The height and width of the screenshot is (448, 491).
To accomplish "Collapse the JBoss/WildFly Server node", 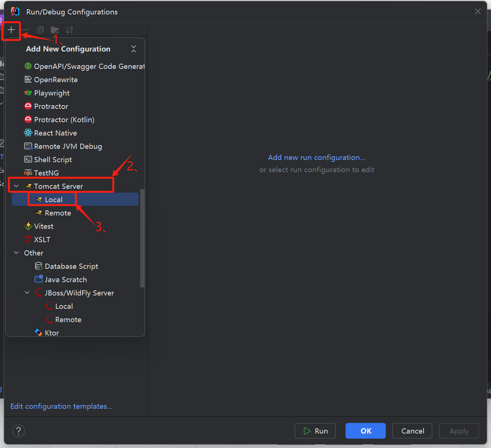I will [x=27, y=293].
